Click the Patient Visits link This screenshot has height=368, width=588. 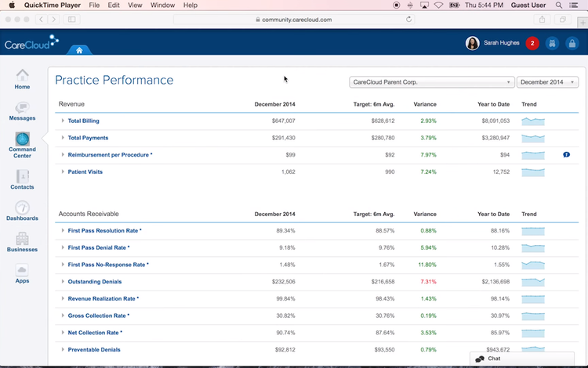pos(85,171)
